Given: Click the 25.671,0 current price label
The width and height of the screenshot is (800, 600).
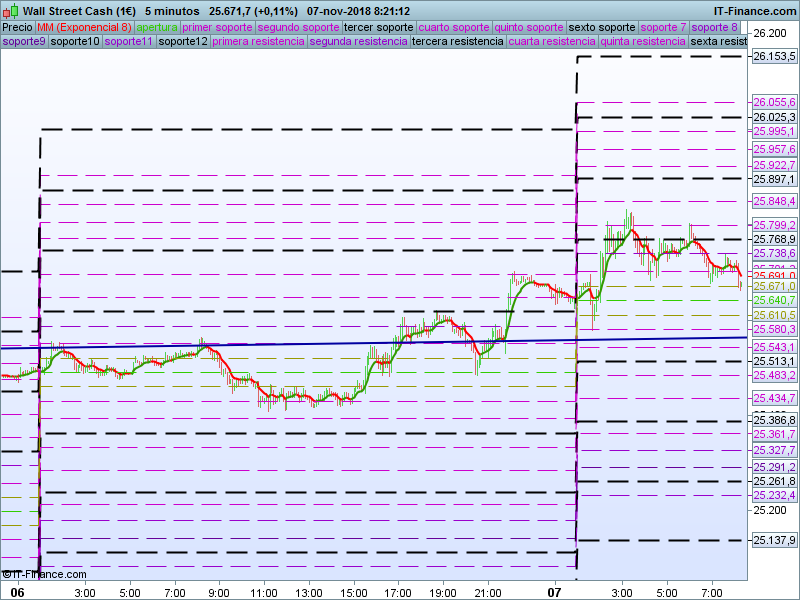Looking at the screenshot, I should [774, 286].
